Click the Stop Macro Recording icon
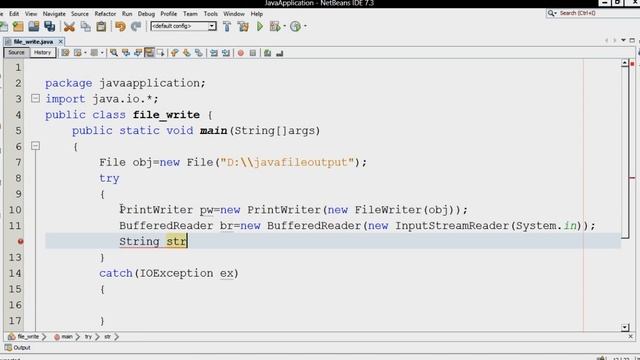 (x=253, y=53)
